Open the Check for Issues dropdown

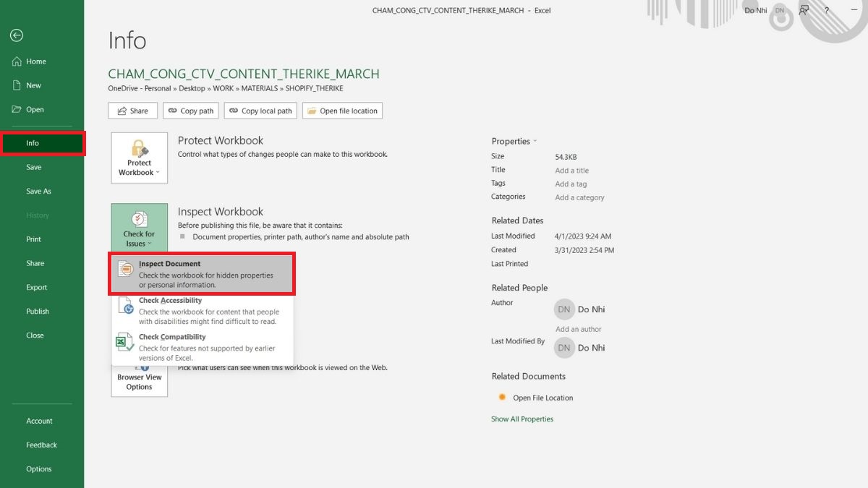(139, 229)
